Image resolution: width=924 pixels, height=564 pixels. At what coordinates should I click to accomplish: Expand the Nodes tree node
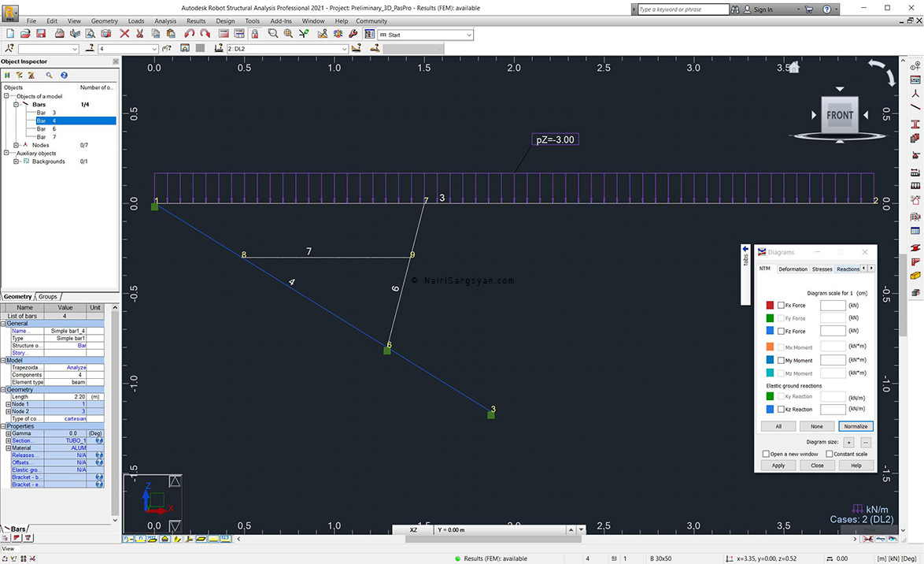point(16,145)
